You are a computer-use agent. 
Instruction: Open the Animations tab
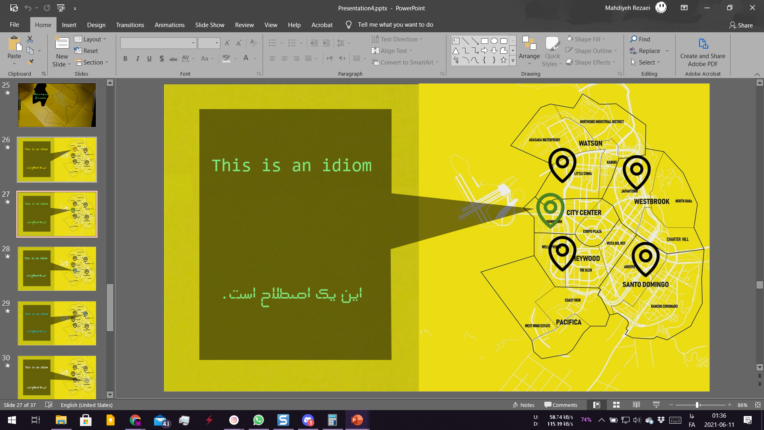[170, 25]
